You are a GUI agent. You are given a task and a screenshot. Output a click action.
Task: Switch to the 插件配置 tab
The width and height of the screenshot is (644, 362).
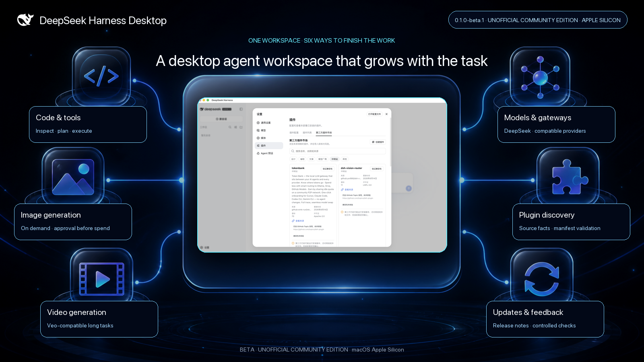pyautogui.click(x=294, y=133)
